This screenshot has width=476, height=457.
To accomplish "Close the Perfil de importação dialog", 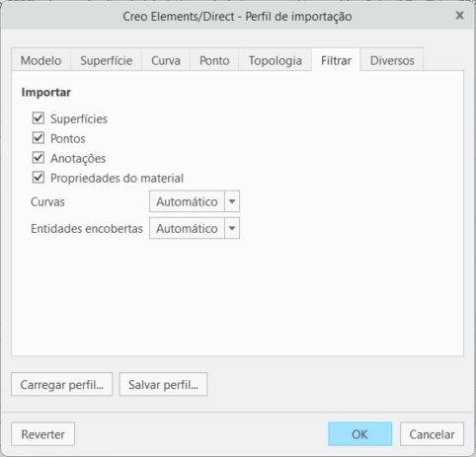I will [459, 16].
